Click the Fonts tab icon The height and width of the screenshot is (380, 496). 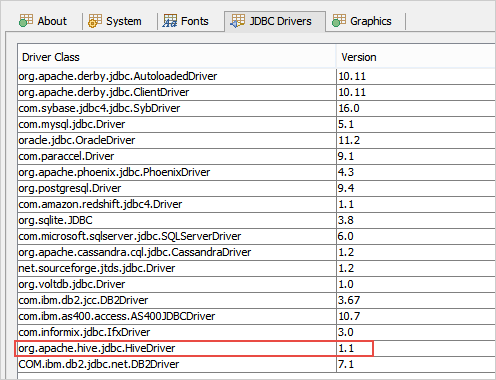coord(170,21)
